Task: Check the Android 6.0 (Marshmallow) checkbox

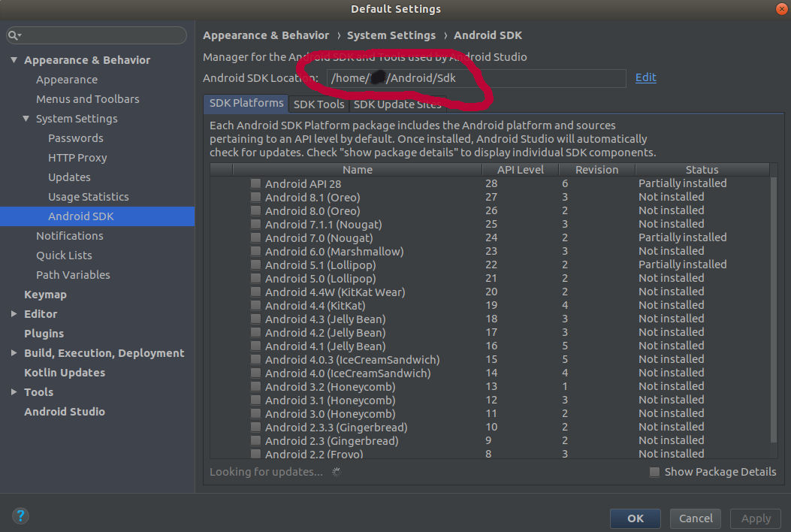Action: [x=255, y=252]
